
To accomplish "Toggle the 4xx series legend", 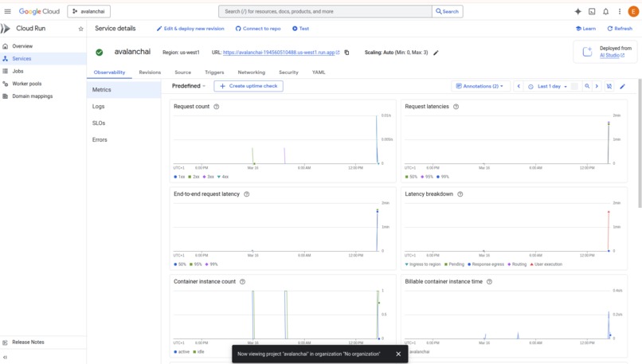I will pyautogui.click(x=223, y=177).
